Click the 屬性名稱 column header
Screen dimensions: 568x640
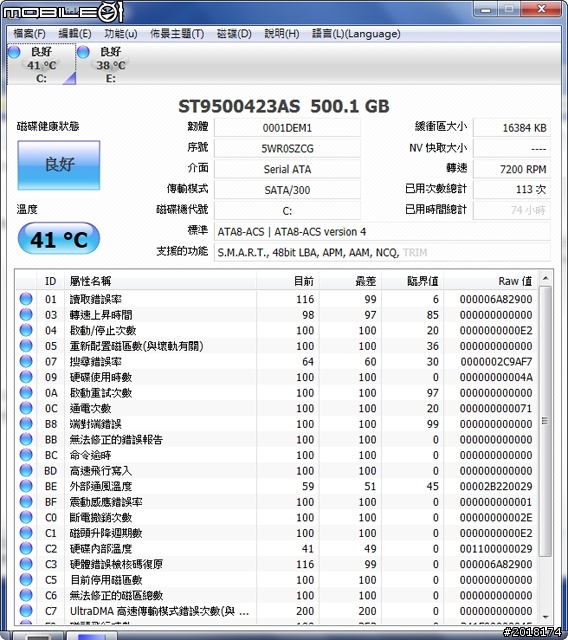click(160, 281)
